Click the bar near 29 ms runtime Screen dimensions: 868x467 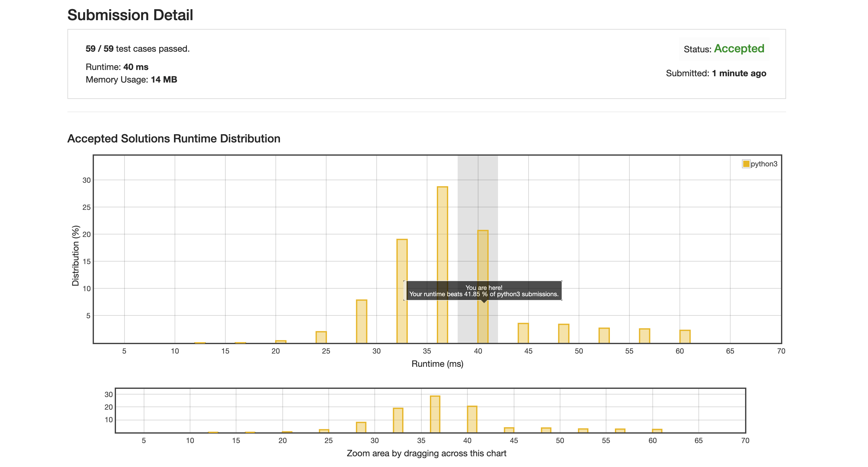[361, 321]
